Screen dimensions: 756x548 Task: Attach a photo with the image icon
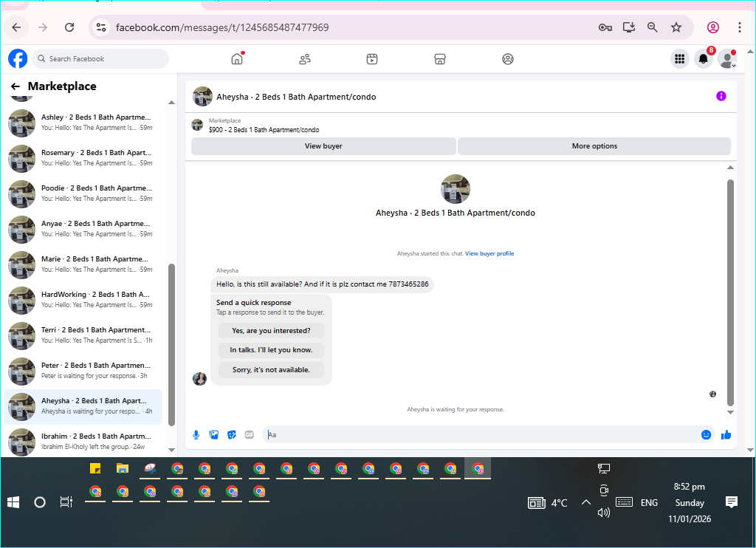click(x=214, y=435)
